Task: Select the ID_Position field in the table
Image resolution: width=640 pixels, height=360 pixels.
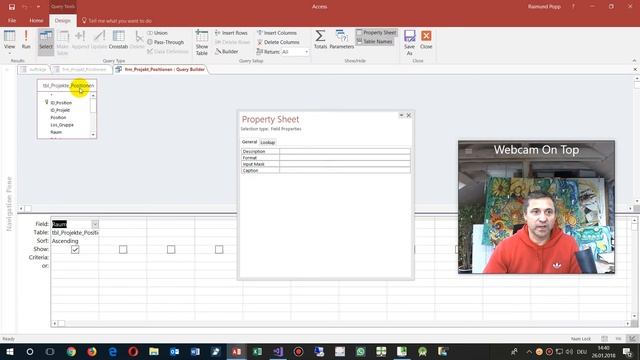Action: [x=61, y=103]
